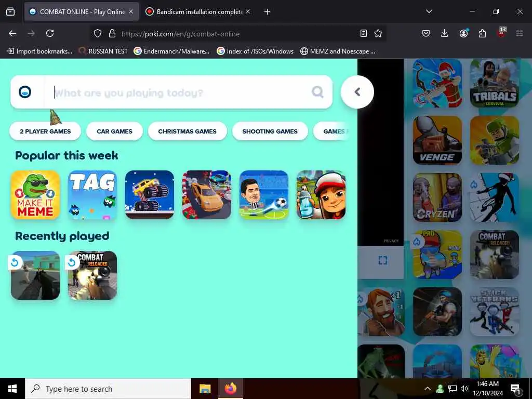Open Save to Pocket icon
The height and width of the screenshot is (399, 532).
point(426,33)
